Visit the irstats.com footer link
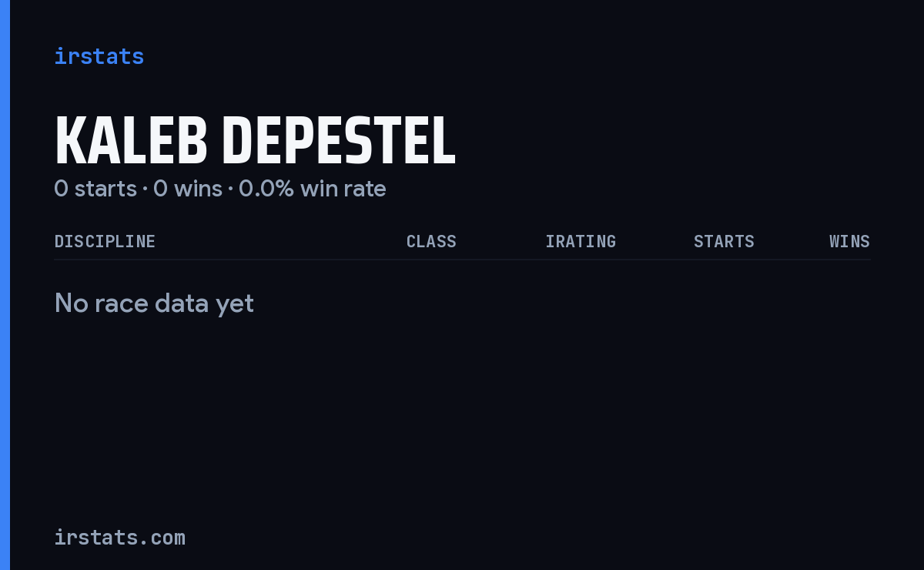This screenshot has width=924, height=570. [119, 537]
